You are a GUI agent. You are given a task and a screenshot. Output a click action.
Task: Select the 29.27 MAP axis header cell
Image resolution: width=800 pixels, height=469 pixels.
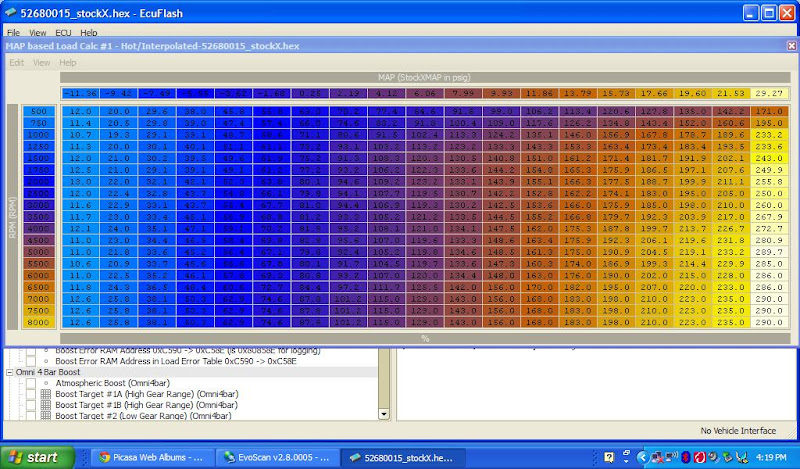pos(769,93)
